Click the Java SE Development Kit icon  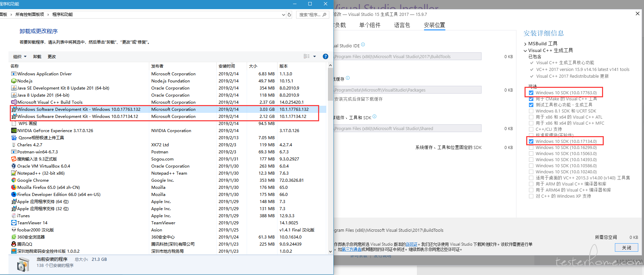(14, 88)
